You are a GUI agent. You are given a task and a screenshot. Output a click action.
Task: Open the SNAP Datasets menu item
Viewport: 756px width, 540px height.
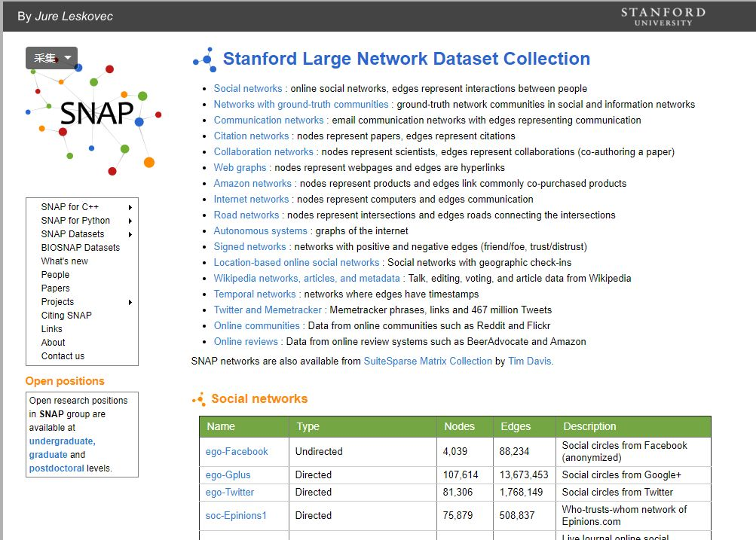tap(73, 233)
